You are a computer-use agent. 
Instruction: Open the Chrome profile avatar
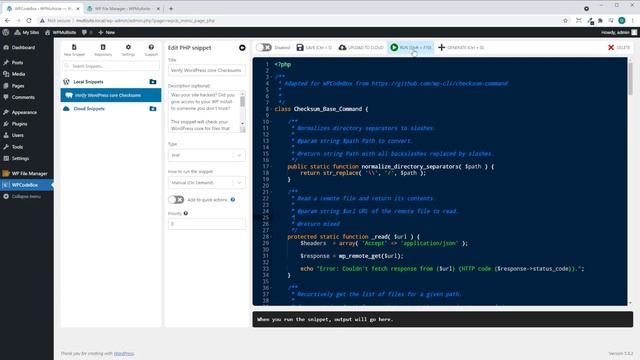622,20
